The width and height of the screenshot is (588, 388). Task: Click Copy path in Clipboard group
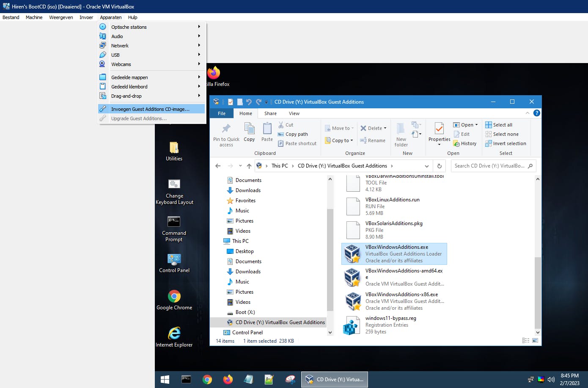click(296, 134)
